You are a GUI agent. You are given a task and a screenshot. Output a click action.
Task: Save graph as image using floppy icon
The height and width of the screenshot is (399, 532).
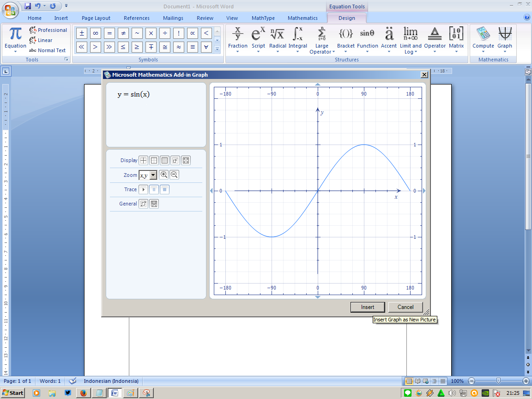154,204
